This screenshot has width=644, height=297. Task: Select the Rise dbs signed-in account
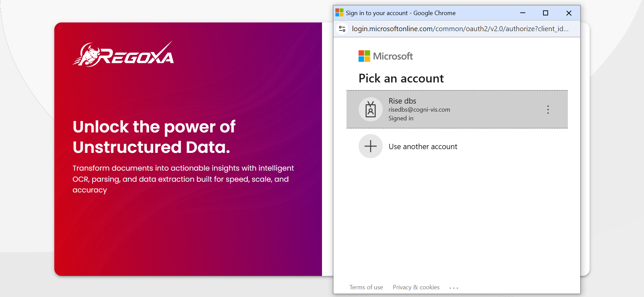click(x=457, y=109)
